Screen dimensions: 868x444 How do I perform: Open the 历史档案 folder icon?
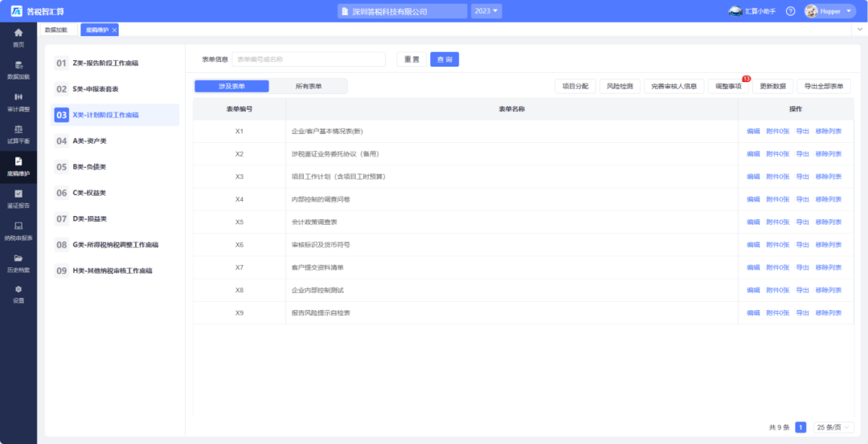click(x=18, y=258)
